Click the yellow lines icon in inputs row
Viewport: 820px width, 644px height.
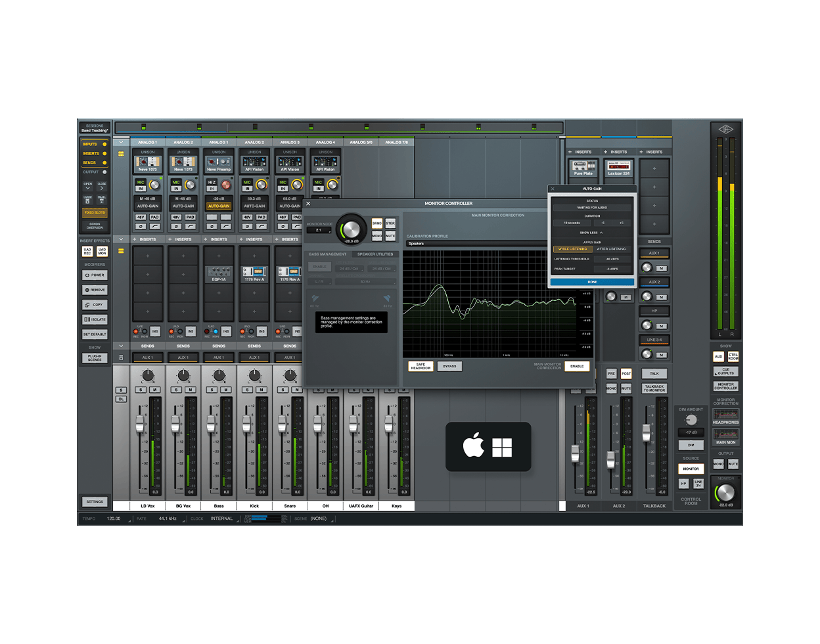[x=121, y=154]
